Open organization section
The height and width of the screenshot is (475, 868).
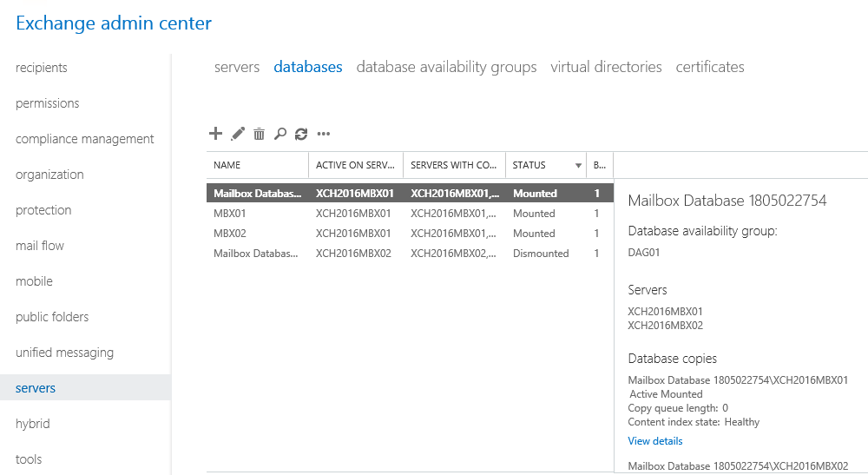coord(49,175)
